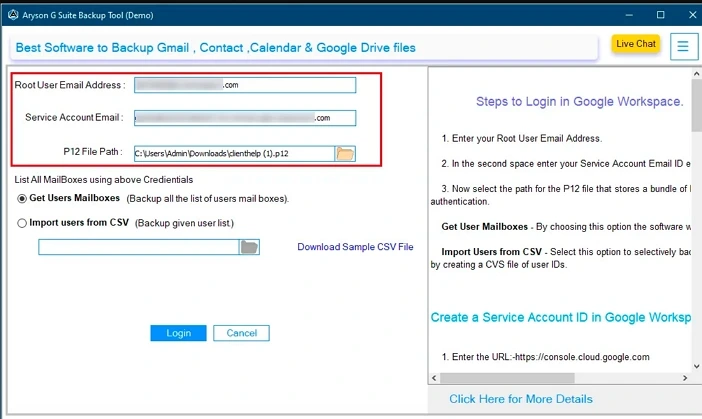Viewport: 702px width, 419px height.
Task: Focus the Root User Email Address field
Action: pyautogui.click(x=245, y=85)
